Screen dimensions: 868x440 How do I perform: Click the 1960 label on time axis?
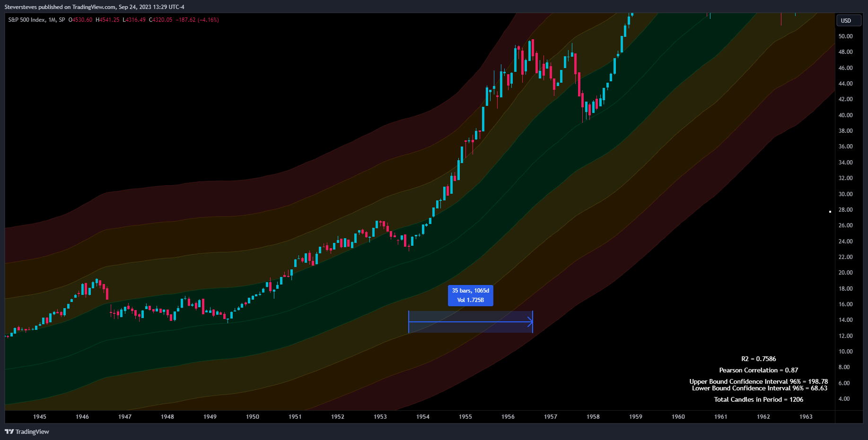click(x=678, y=417)
